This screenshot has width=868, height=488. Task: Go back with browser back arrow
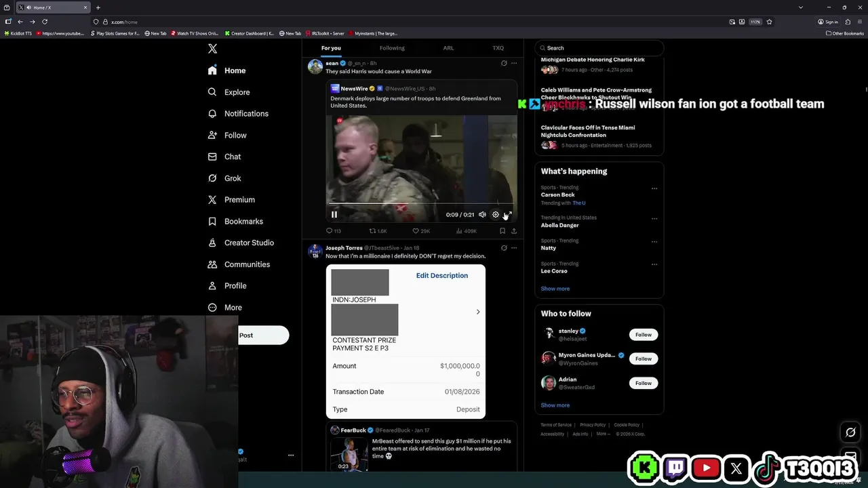click(20, 22)
